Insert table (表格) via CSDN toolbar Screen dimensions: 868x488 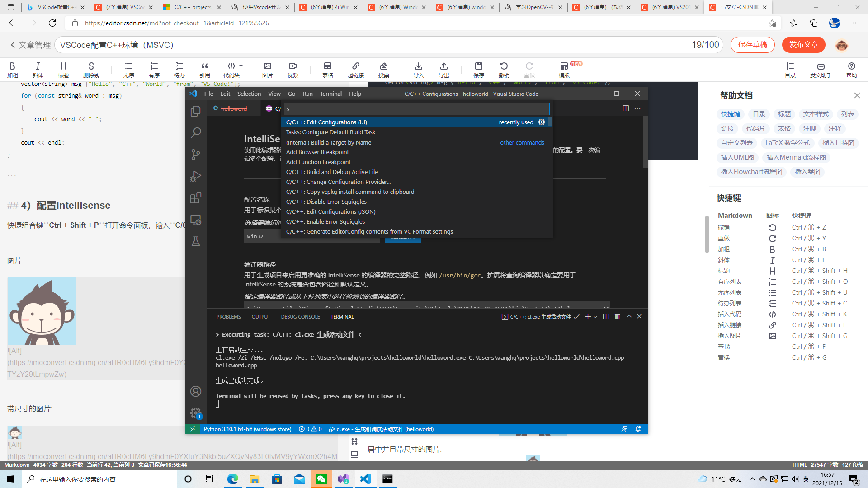coord(328,70)
